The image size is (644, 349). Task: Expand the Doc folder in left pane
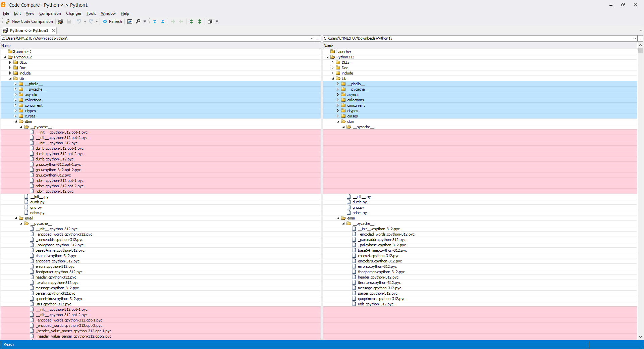click(10, 68)
